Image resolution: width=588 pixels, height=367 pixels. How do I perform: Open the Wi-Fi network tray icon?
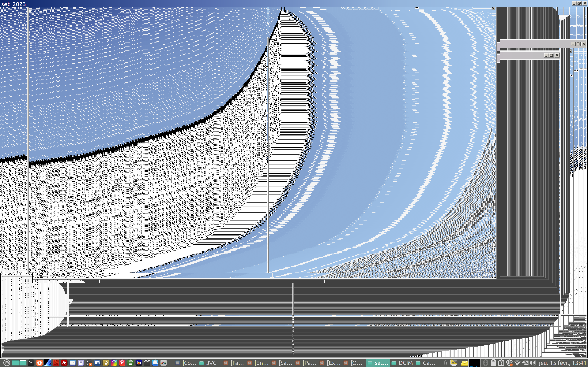point(517,363)
